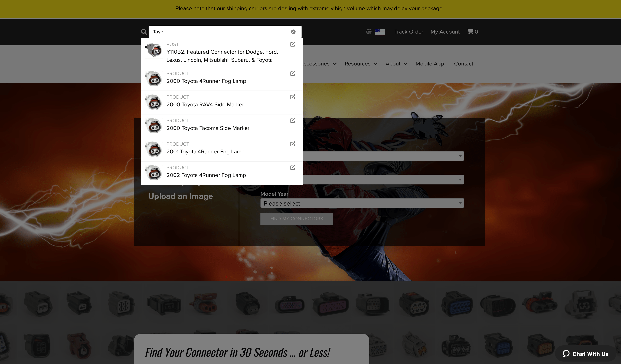This screenshot has width=621, height=364.
Task: Click the clear search input X icon
Action: tap(293, 32)
